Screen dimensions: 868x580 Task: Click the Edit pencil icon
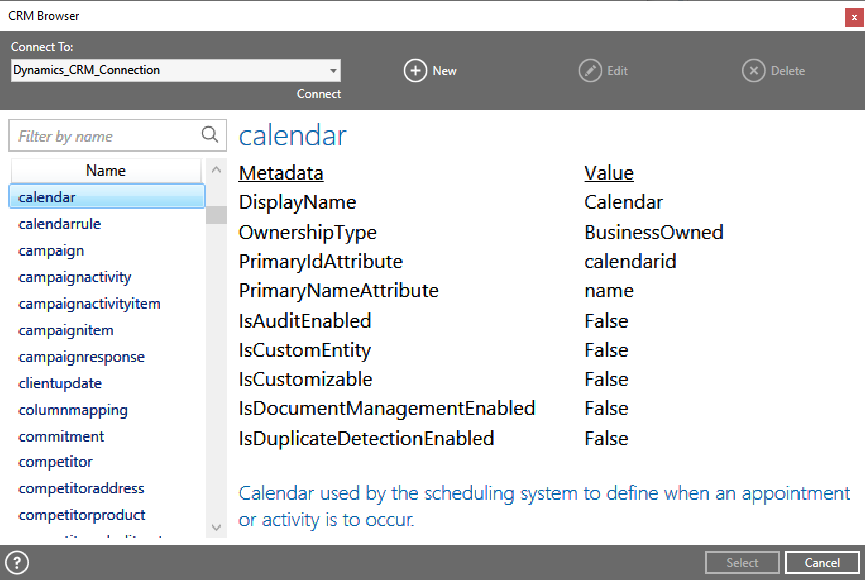point(590,71)
